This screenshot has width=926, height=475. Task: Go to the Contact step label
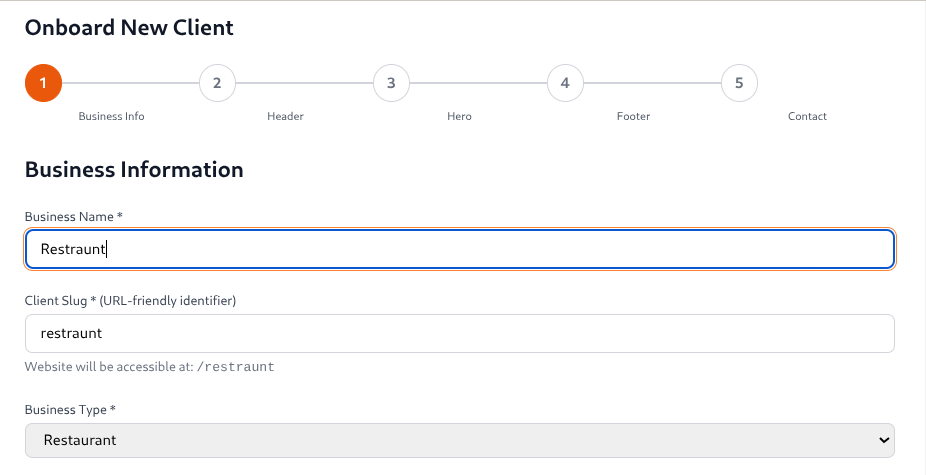[x=807, y=116]
